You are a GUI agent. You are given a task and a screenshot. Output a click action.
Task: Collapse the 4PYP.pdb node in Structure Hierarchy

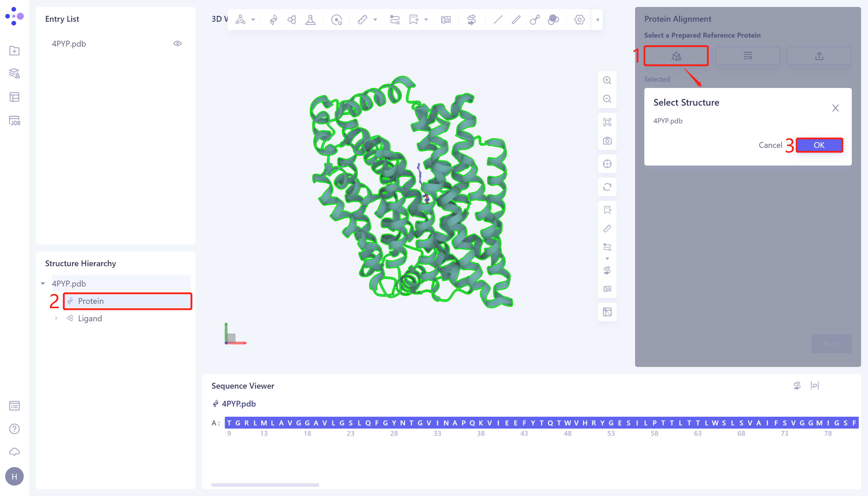43,283
